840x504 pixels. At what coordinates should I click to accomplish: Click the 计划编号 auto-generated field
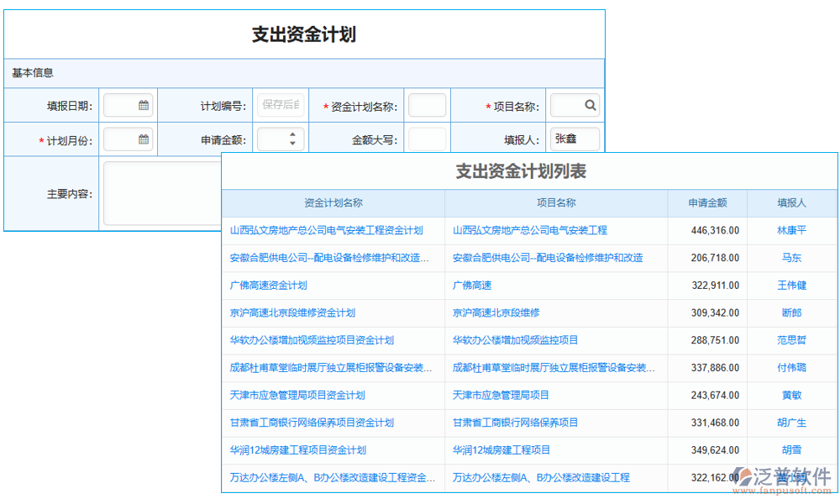[281, 104]
